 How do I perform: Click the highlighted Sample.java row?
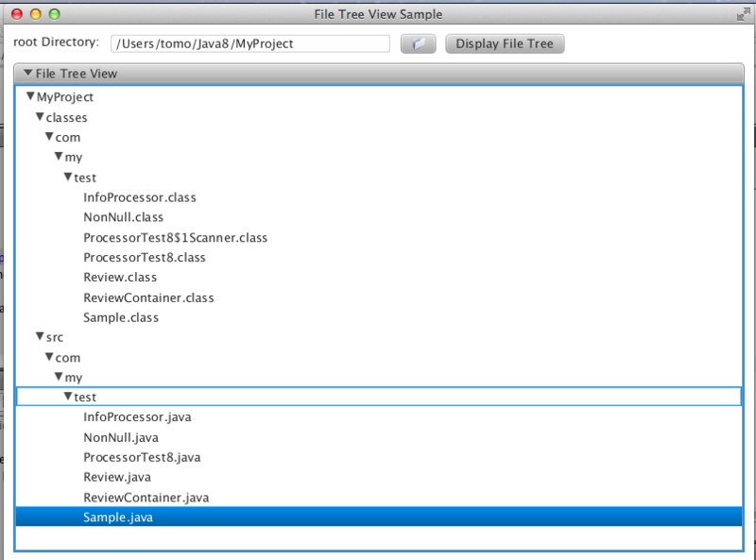[379, 517]
